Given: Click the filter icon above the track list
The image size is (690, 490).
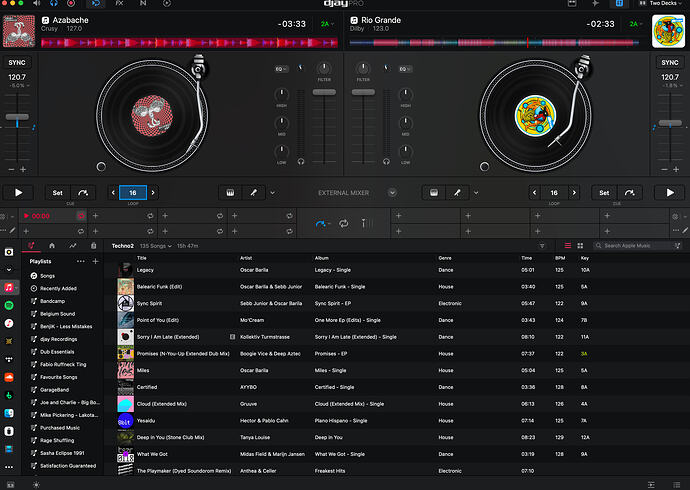Looking at the screenshot, I should (x=542, y=245).
